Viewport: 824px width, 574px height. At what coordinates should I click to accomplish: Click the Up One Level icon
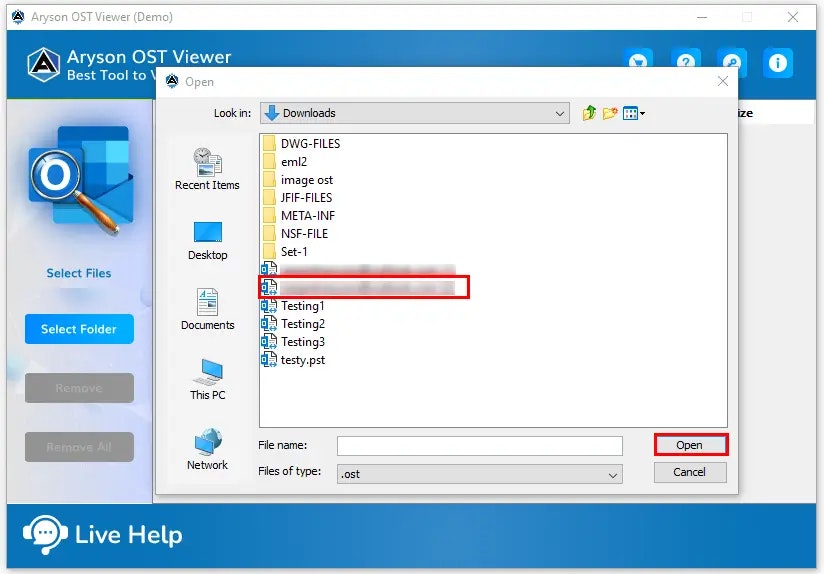589,113
